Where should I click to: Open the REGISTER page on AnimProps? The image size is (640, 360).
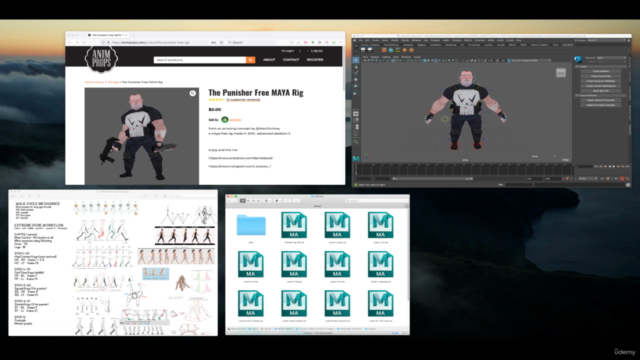pos(315,60)
